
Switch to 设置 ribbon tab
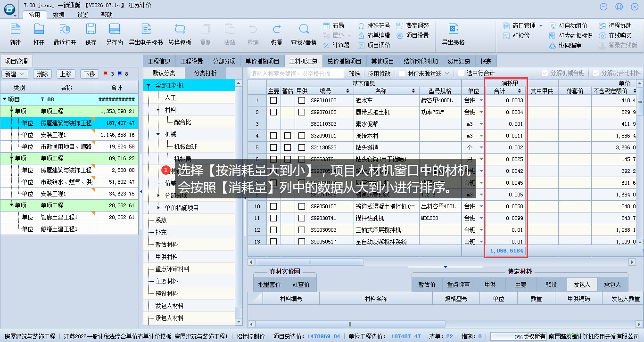coord(83,15)
